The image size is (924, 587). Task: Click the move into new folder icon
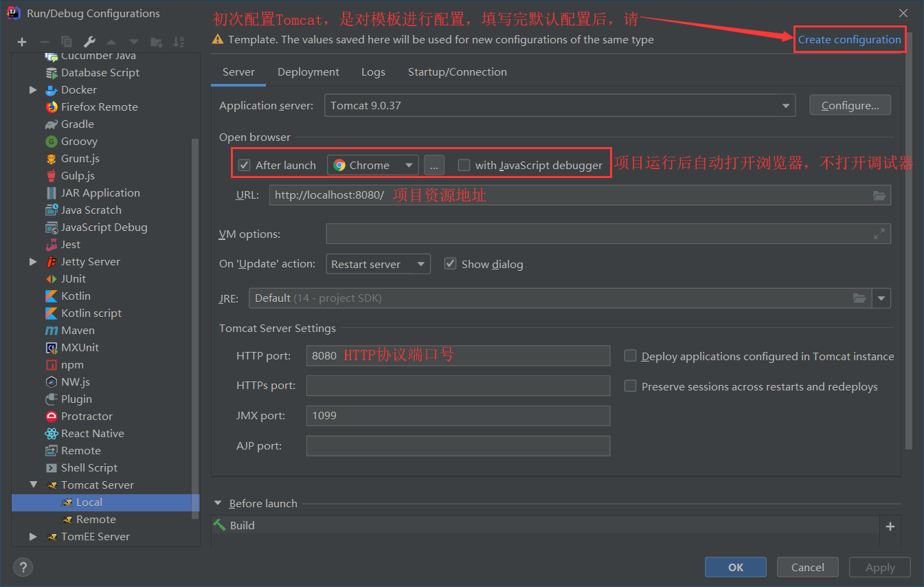pos(157,42)
